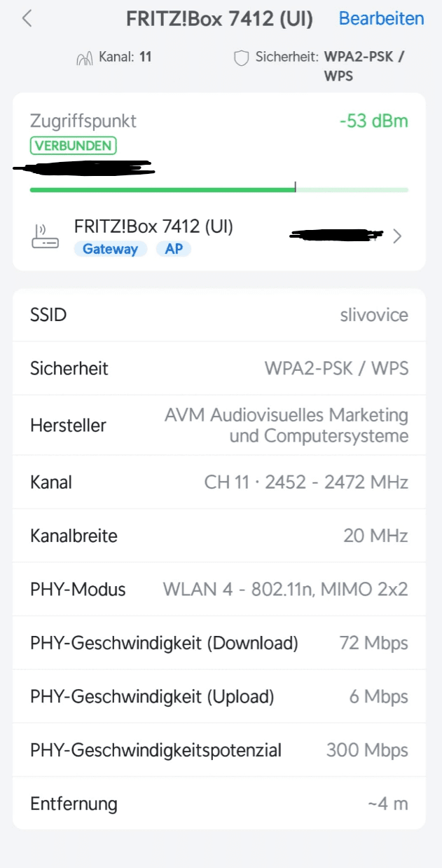Tap the VERBUNDEN status badge
Screen dimensions: 442x868
(73, 146)
